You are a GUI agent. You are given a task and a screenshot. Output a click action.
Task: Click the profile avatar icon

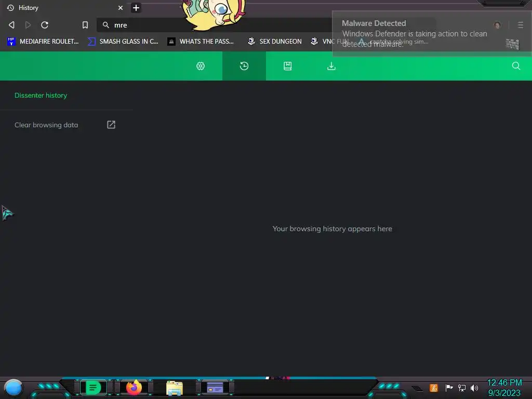(x=497, y=25)
